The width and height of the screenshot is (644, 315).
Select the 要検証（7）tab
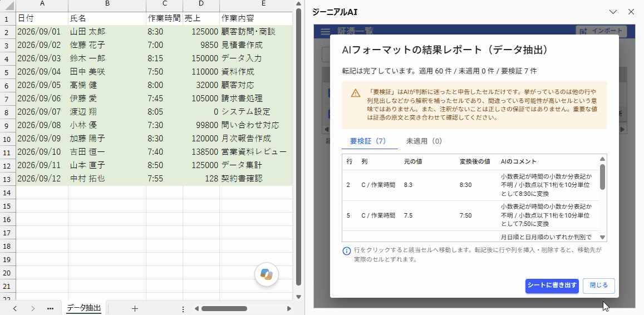point(368,141)
